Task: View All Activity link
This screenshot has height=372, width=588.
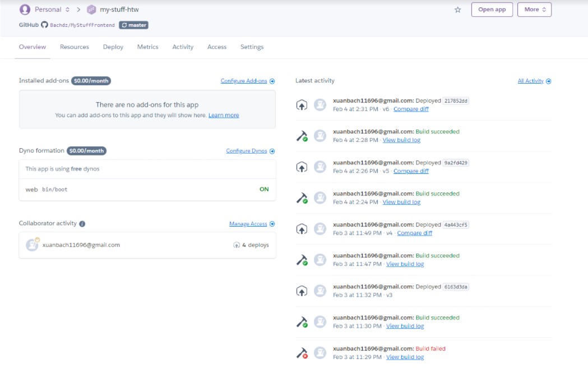Action: pos(530,81)
